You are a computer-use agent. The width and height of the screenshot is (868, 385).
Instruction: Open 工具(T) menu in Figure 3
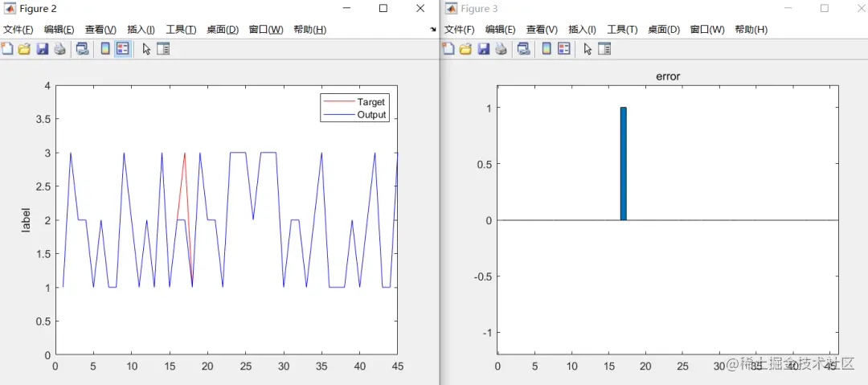(x=622, y=30)
